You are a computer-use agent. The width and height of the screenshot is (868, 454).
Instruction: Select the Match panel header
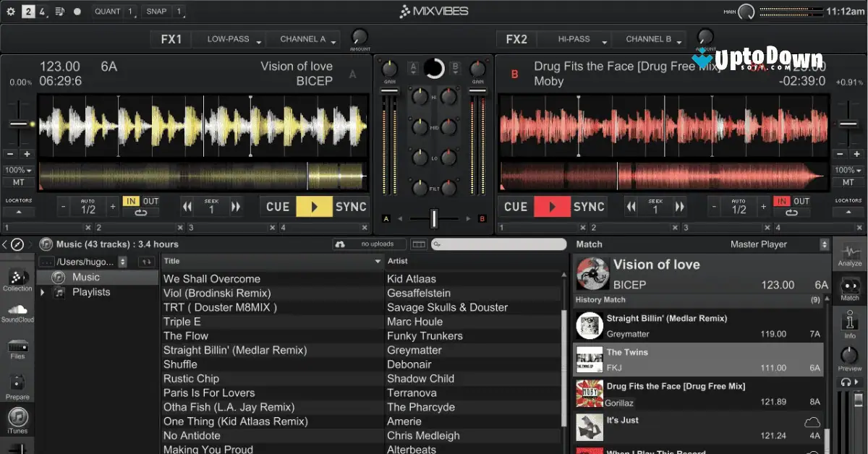[589, 244]
